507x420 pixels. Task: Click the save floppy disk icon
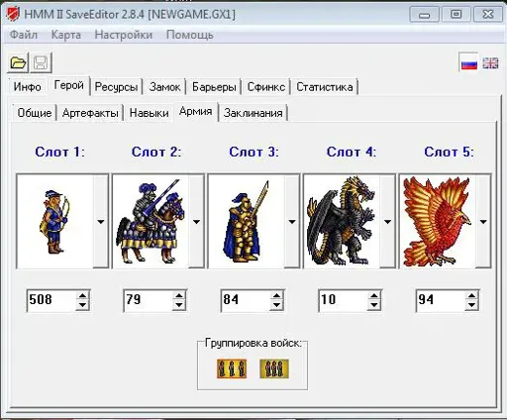(41, 62)
